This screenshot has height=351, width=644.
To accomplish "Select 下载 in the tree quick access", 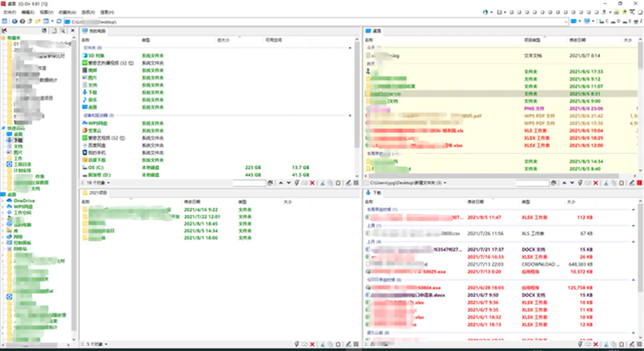I will coord(15,140).
